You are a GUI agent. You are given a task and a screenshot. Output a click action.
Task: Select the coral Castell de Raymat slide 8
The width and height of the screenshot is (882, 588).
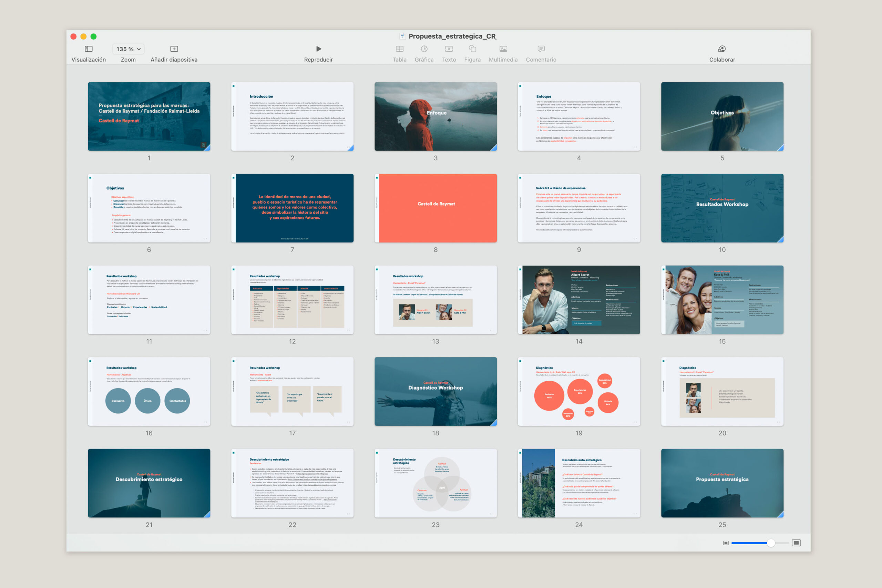(x=435, y=208)
